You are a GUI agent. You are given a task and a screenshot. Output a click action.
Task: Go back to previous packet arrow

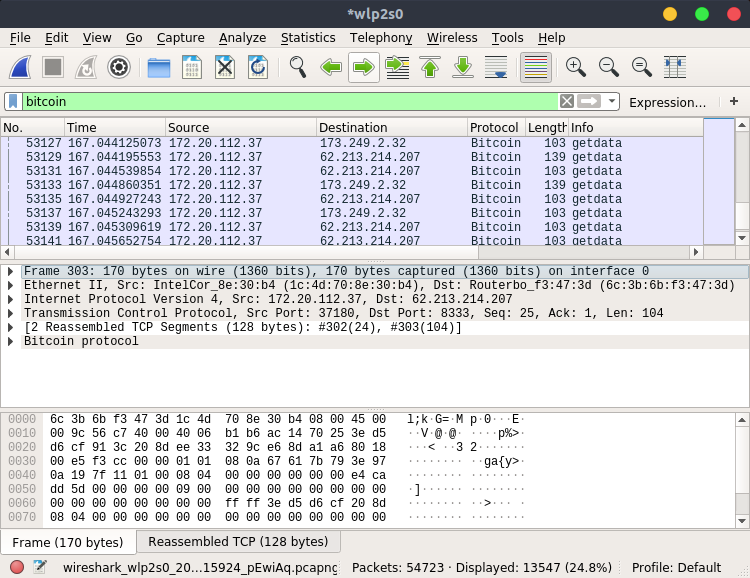pyautogui.click(x=331, y=67)
